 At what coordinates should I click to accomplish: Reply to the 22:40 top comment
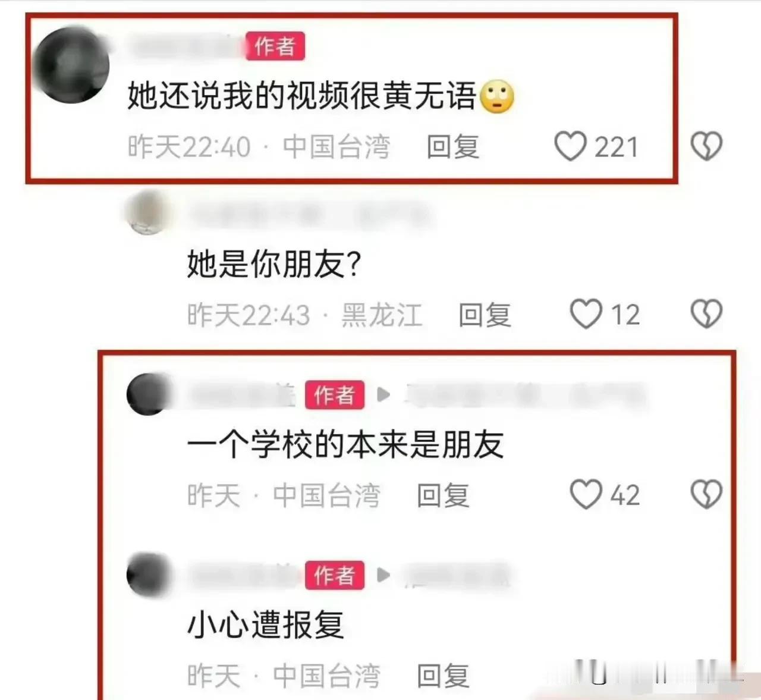pos(453,147)
